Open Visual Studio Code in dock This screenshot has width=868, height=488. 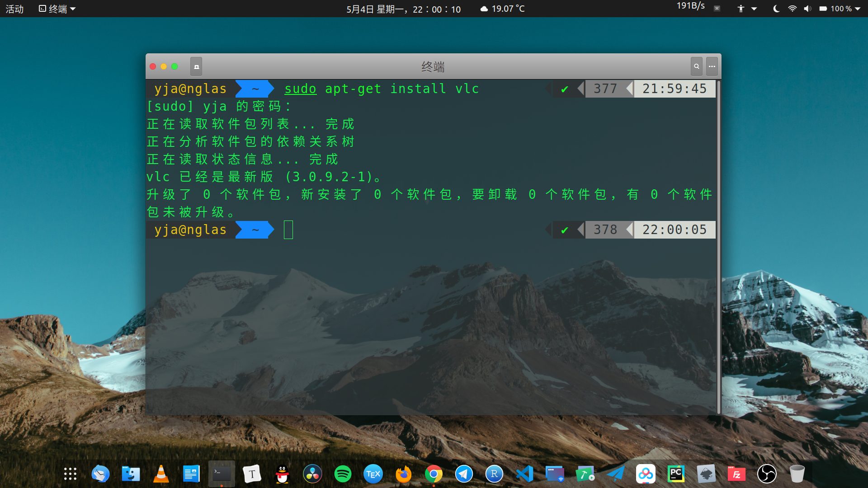(524, 474)
